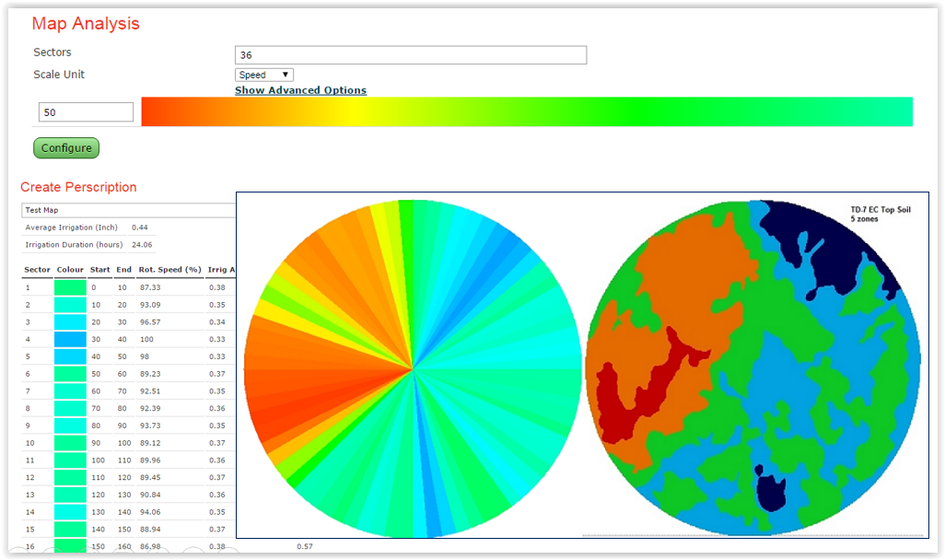945x560 pixels.
Task: Click the TD-7 EC Top Soil caption
Action: point(881,214)
